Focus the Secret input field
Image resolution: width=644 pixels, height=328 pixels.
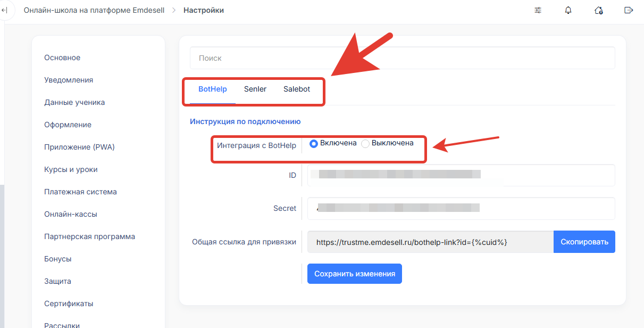pyautogui.click(x=461, y=208)
